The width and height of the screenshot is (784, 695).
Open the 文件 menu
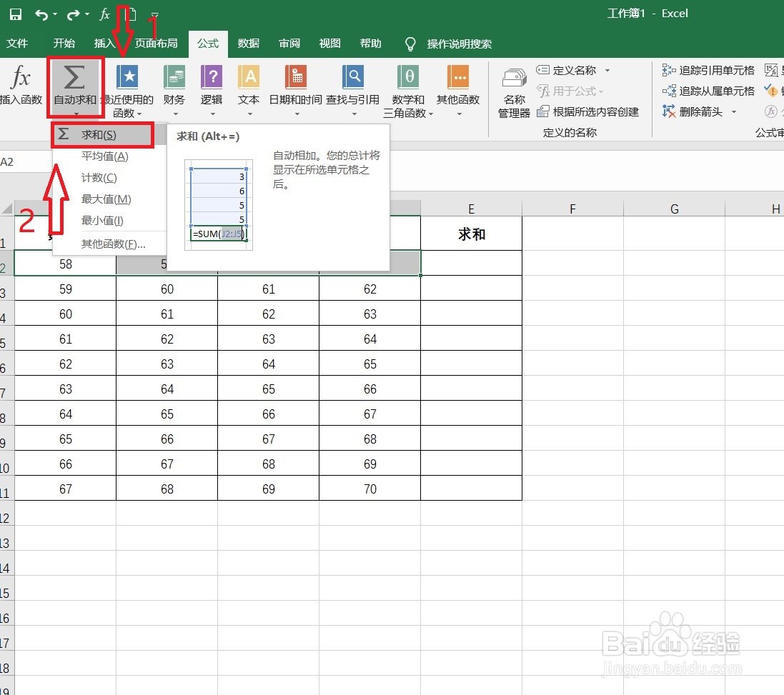coord(18,43)
